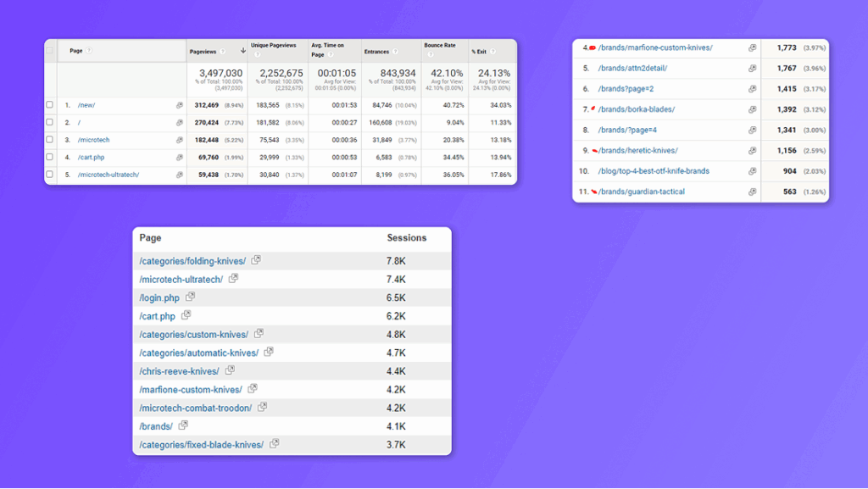Open /new/ page in new window icon
The width and height of the screenshot is (868, 489).
tap(179, 105)
